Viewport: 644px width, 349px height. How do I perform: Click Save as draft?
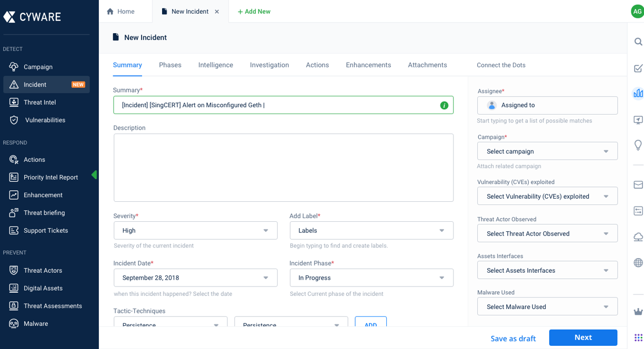click(513, 338)
